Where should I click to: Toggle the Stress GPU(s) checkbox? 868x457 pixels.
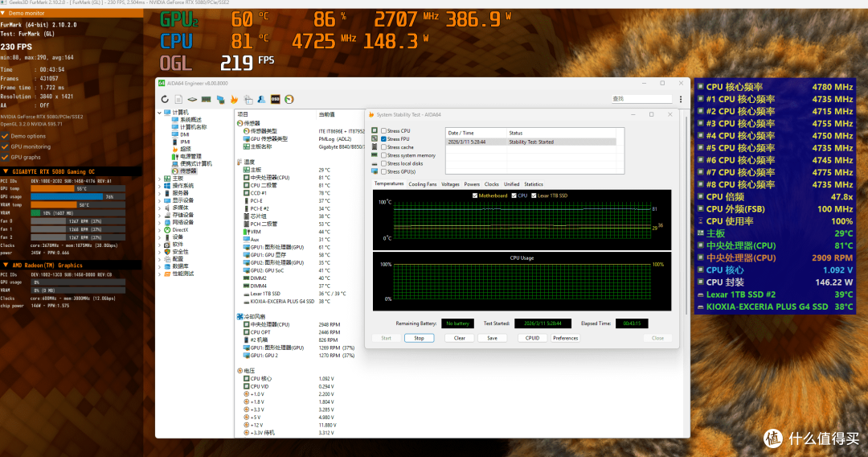tap(383, 171)
